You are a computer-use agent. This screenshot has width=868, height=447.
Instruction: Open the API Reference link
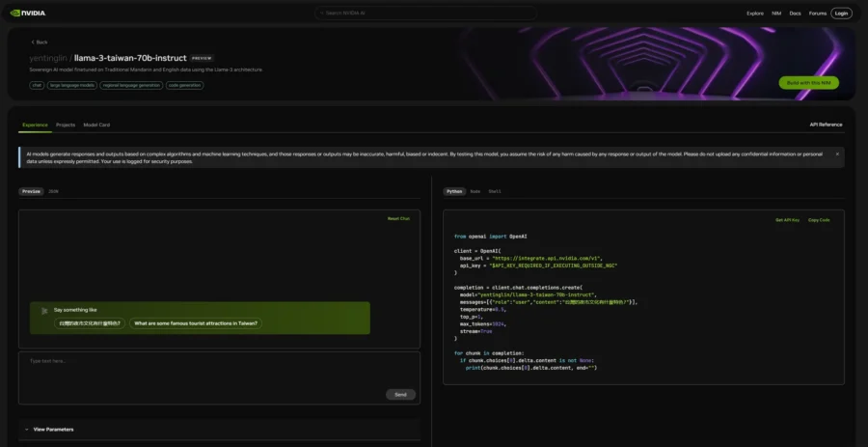(x=826, y=126)
